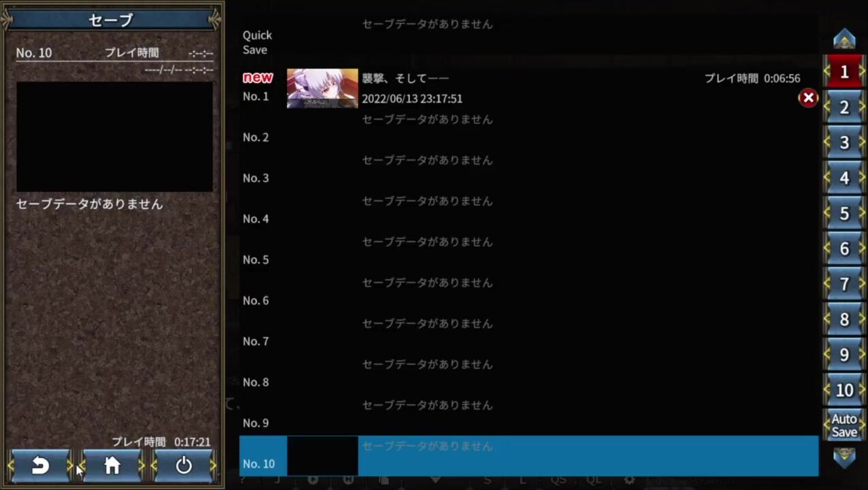This screenshot has height=490, width=868.
Task: Click the save No. 1 thumbnail
Action: tap(322, 88)
